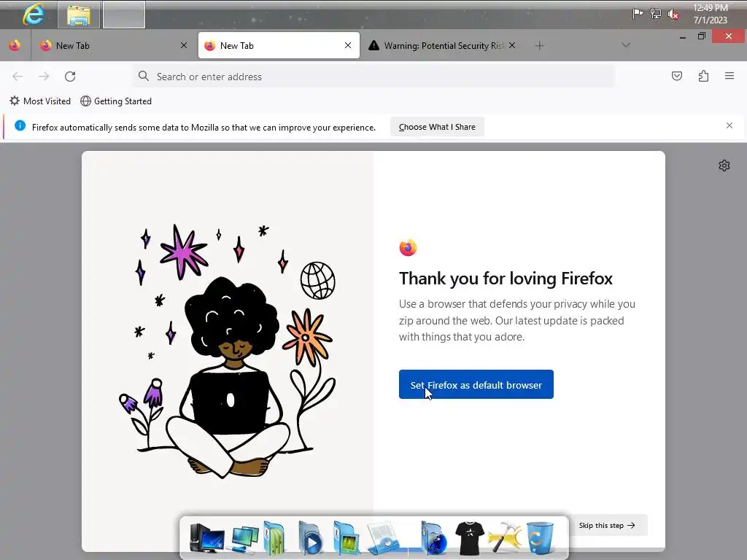Open the network tray icon
The image size is (747, 560).
point(656,14)
